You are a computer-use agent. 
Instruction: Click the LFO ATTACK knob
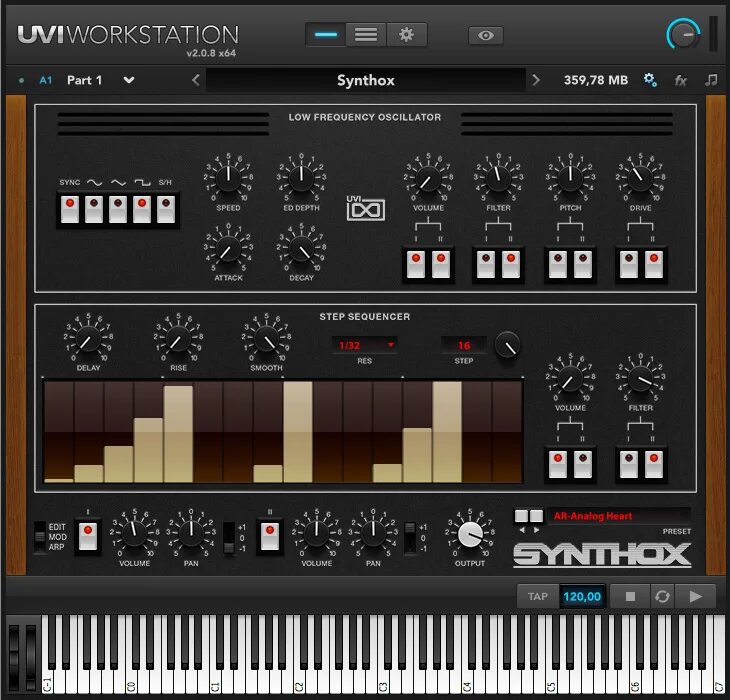point(228,248)
